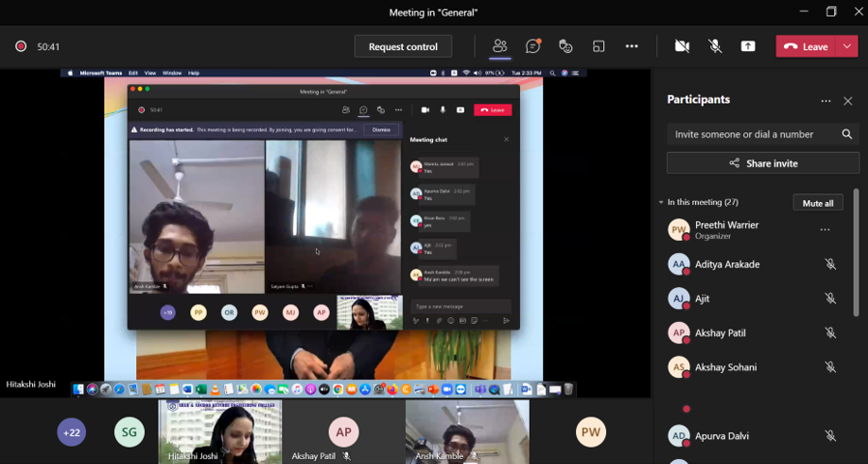Open more options next to Preethi Warrier
Viewport: 868px width, 464px height.
825,230
